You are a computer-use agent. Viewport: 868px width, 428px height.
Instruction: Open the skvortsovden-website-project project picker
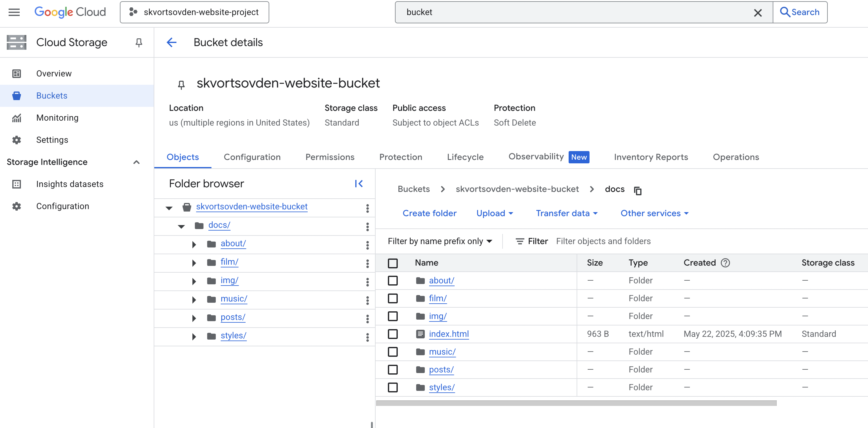[x=195, y=13]
